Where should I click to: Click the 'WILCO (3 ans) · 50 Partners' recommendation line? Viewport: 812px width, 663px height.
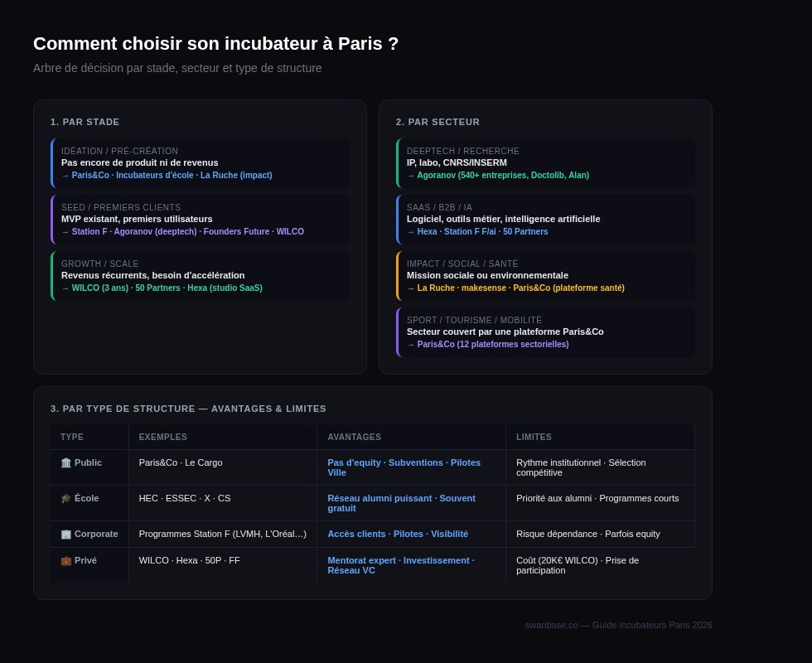tap(162, 288)
